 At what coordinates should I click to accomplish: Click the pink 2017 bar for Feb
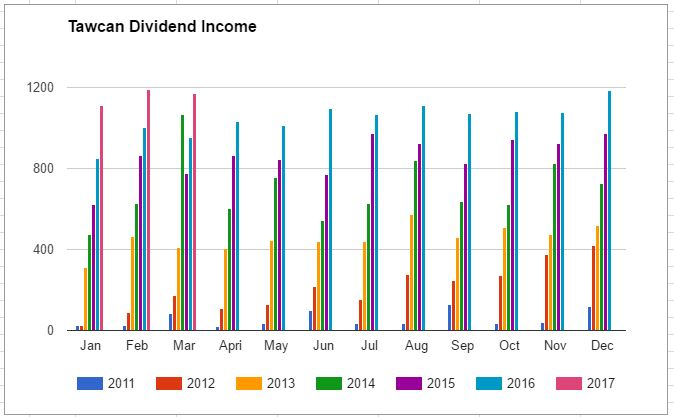(148, 210)
